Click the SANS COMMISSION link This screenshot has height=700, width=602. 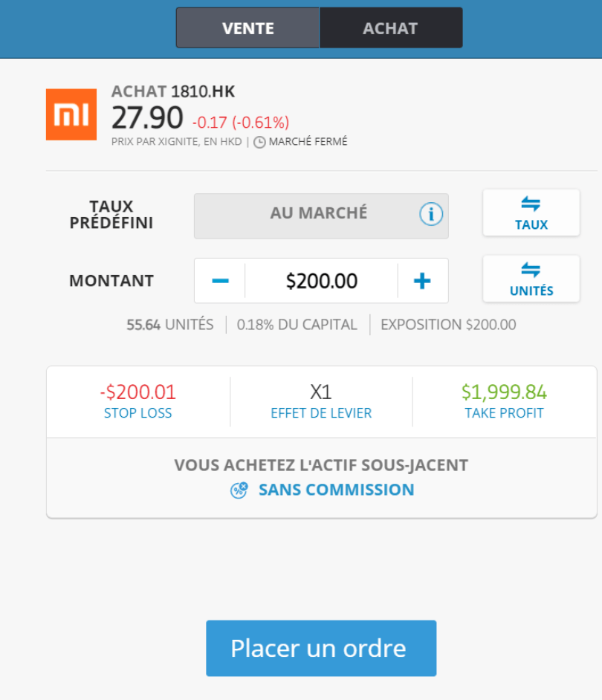point(336,490)
